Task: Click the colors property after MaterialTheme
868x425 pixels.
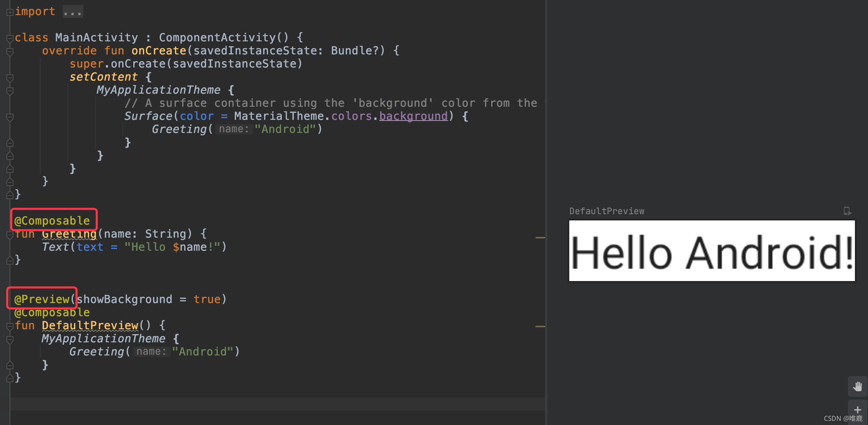Action: point(351,116)
